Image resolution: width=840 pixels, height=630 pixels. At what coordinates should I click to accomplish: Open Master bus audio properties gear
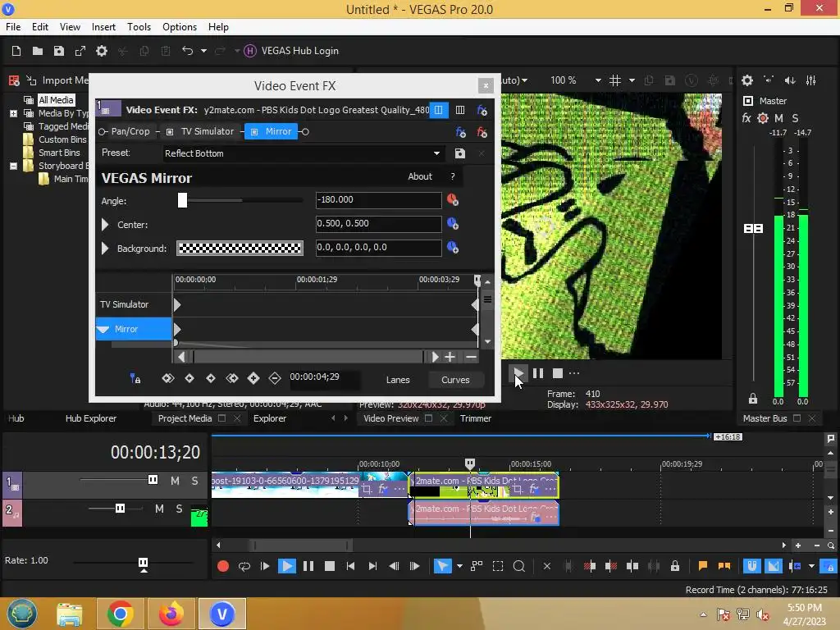point(746,80)
